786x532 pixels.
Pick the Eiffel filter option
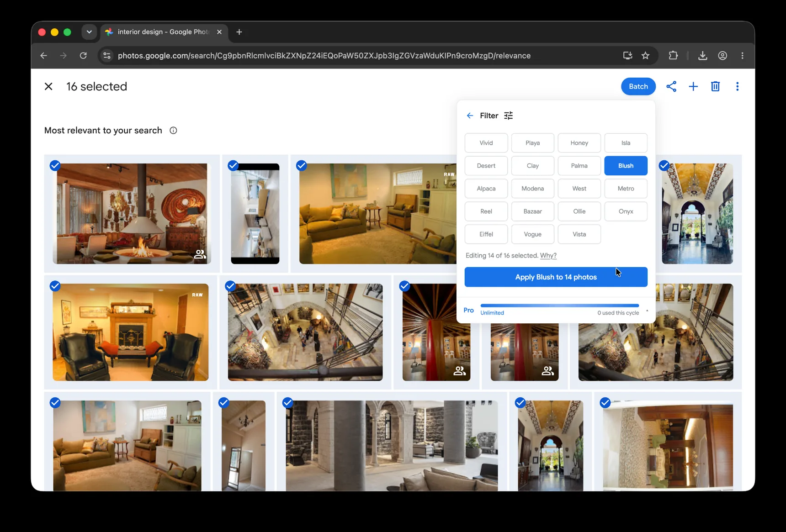pyautogui.click(x=486, y=234)
